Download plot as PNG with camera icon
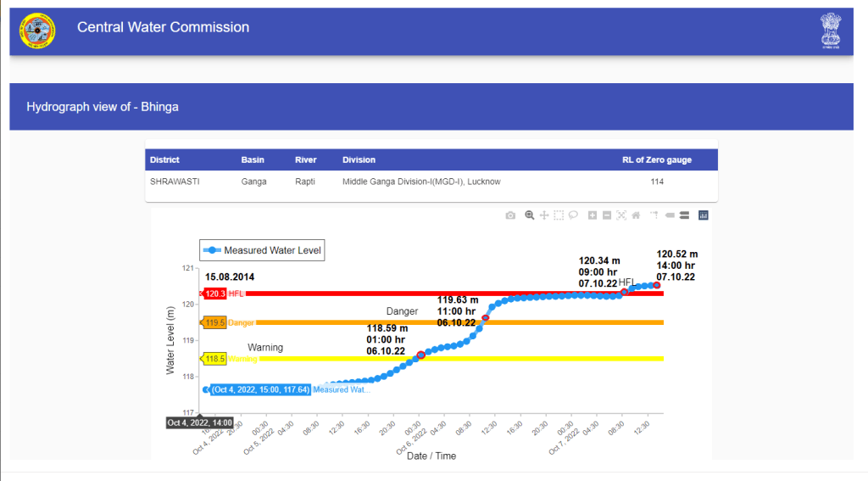The image size is (868, 481). [510, 215]
